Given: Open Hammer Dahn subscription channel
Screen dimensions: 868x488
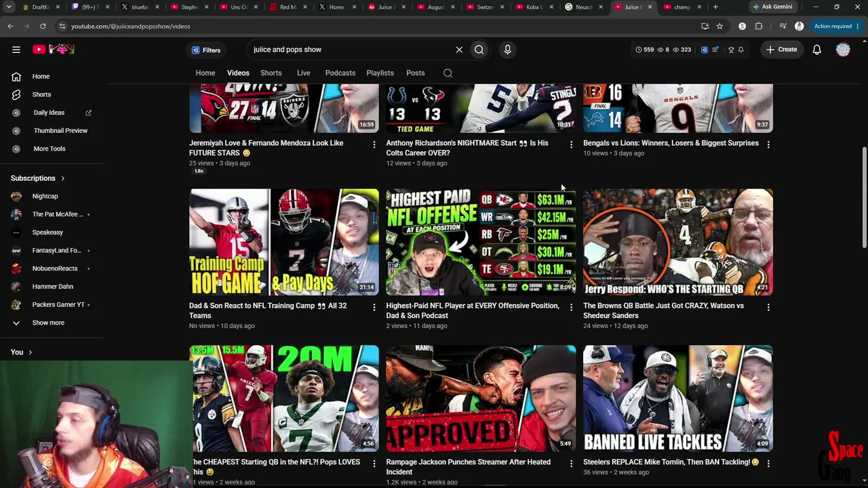Looking at the screenshot, I should coord(52,287).
